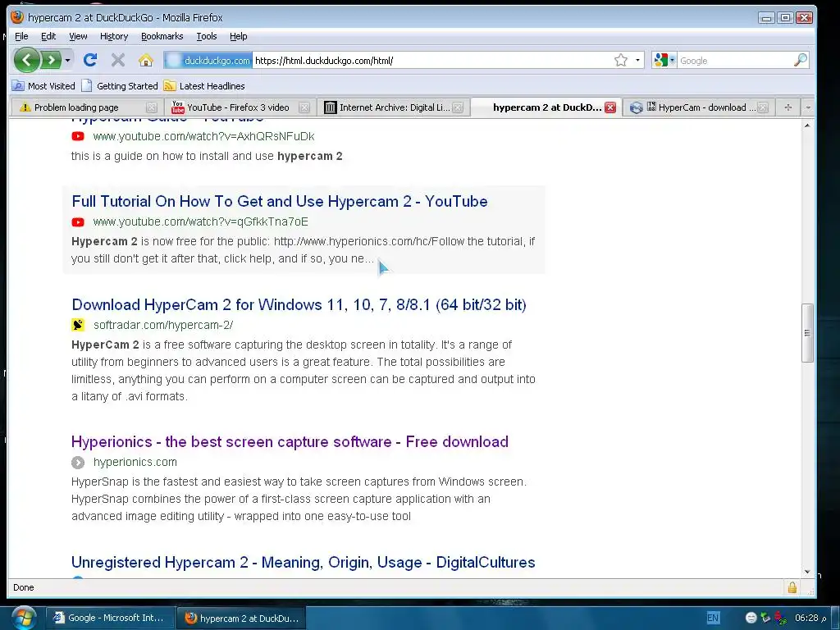The image size is (840, 630).
Task: Click the red shield security tray icon
Action: pyautogui.click(x=781, y=619)
